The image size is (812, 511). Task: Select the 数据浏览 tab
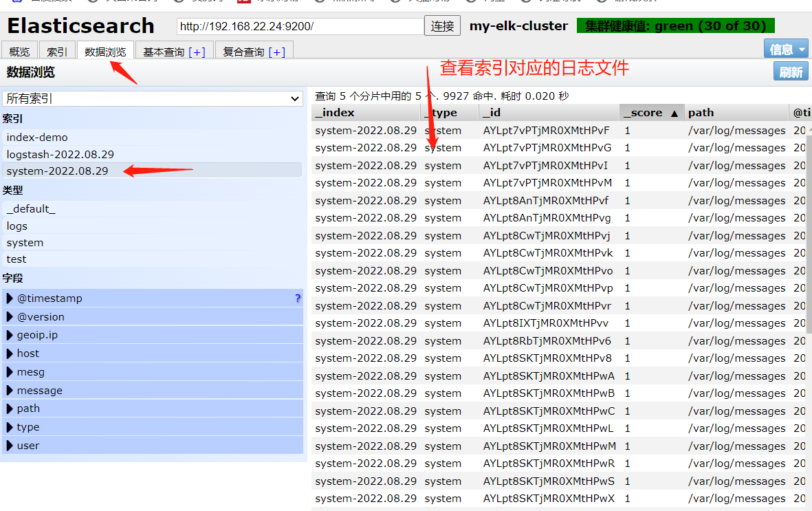105,52
